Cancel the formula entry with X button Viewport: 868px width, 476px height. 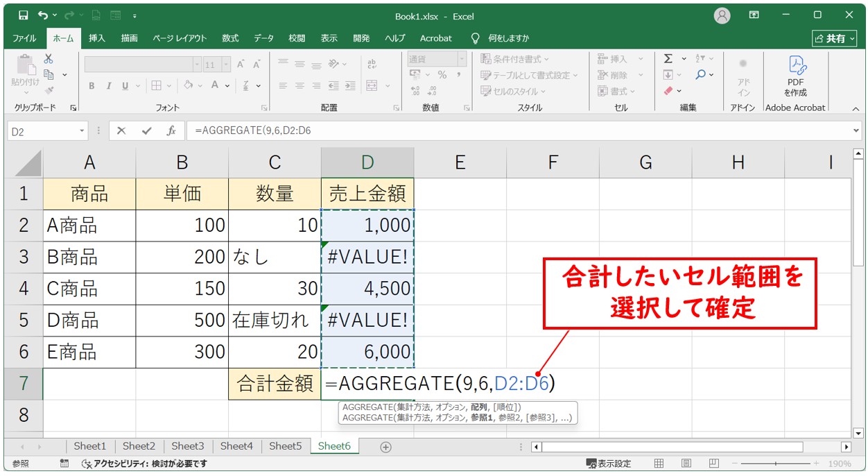point(121,130)
